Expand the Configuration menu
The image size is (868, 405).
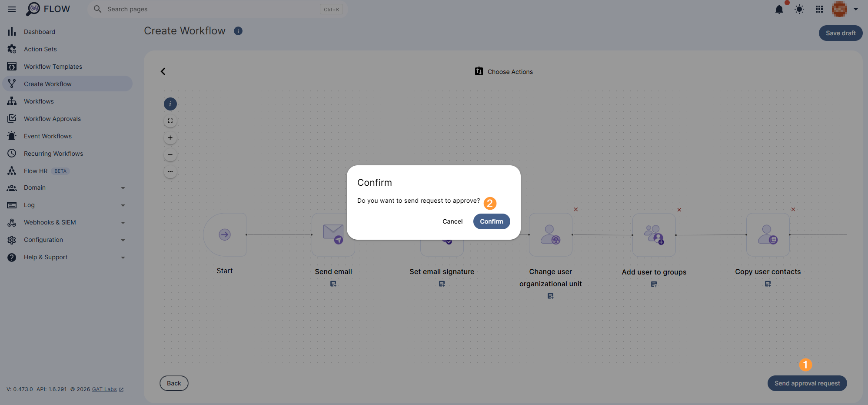tap(67, 240)
